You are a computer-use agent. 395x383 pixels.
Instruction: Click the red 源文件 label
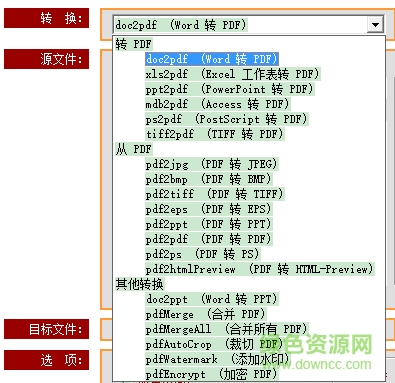click(46, 59)
